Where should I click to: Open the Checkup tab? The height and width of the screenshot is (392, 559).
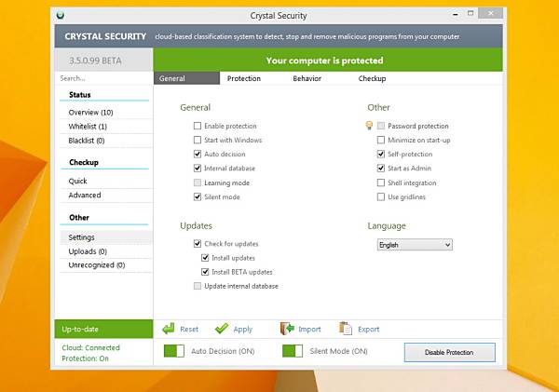[x=372, y=78]
